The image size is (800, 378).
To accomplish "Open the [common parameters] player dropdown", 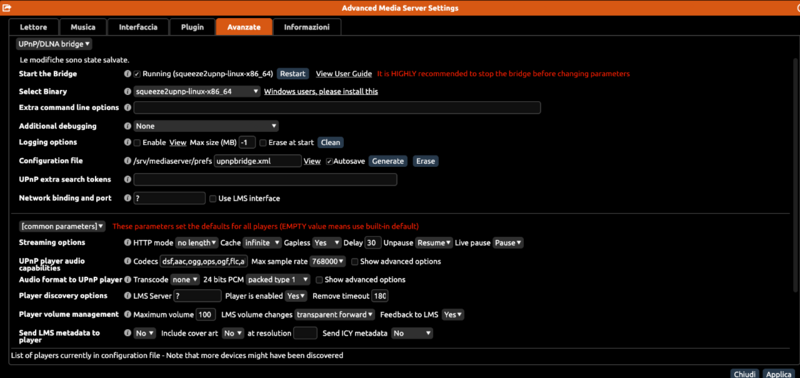I will click(62, 226).
